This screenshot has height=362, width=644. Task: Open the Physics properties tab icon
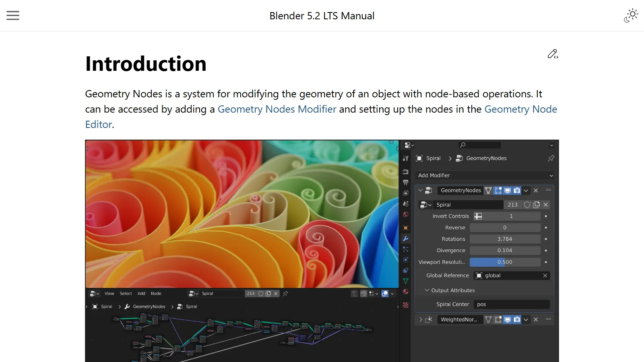[x=406, y=260]
